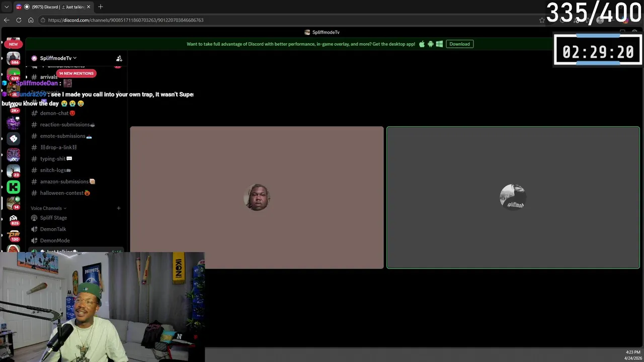Open the server with 586 badge
The image size is (644, 362).
pyautogui.click(x=13, y=58)
